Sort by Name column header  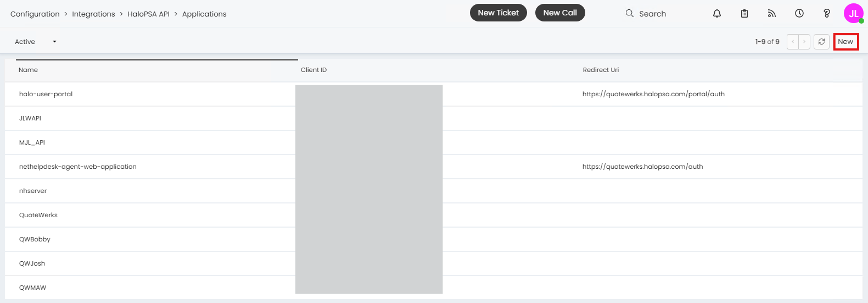(x=28, y=70)
